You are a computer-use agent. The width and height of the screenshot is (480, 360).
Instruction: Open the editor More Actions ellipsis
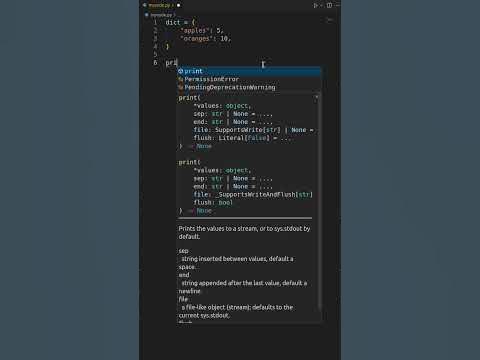[337, 5]
